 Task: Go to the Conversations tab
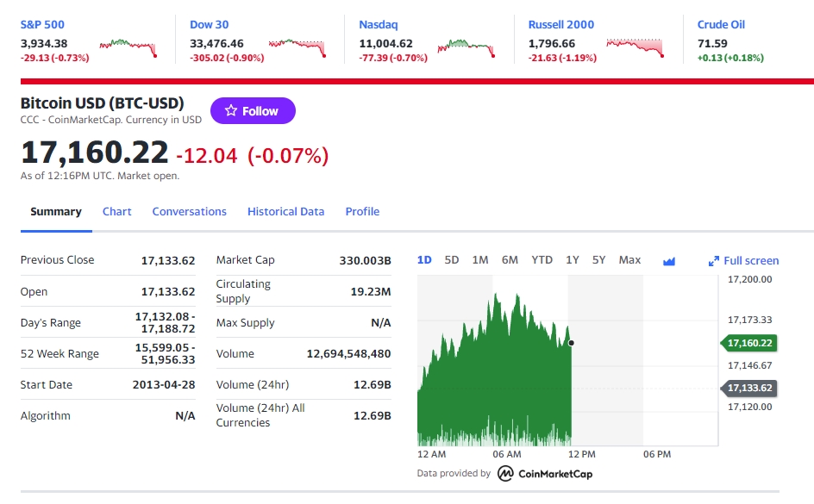coord(189,212)
